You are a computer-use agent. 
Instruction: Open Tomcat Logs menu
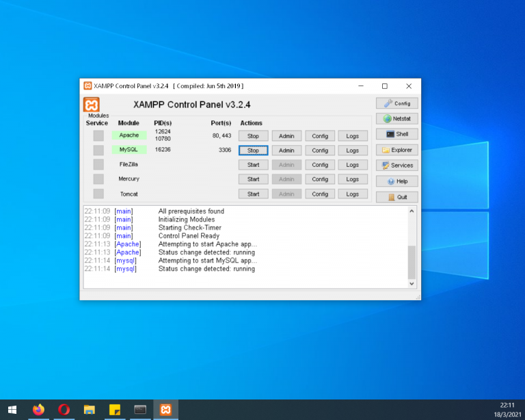[x=353, y=194]
